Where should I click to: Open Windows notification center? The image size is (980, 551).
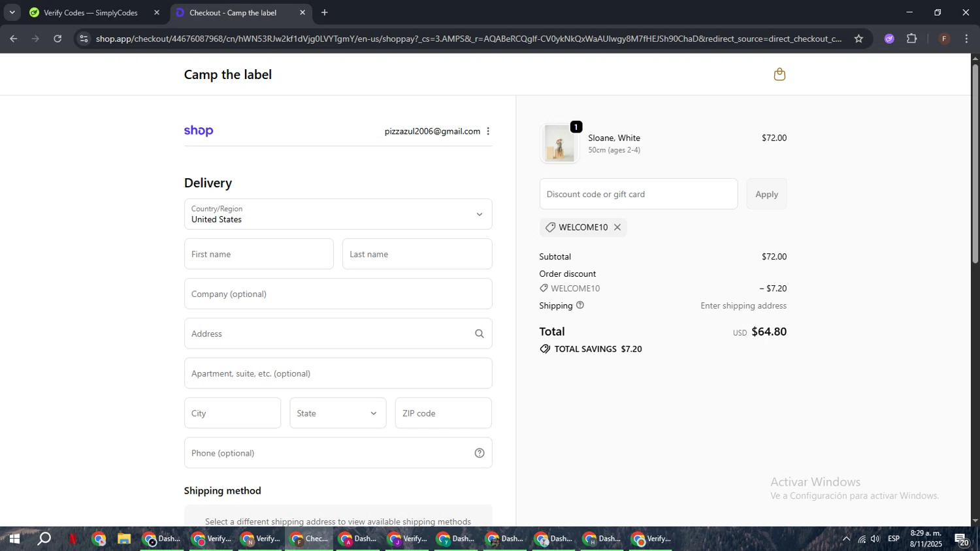click(x=962, y=539)
